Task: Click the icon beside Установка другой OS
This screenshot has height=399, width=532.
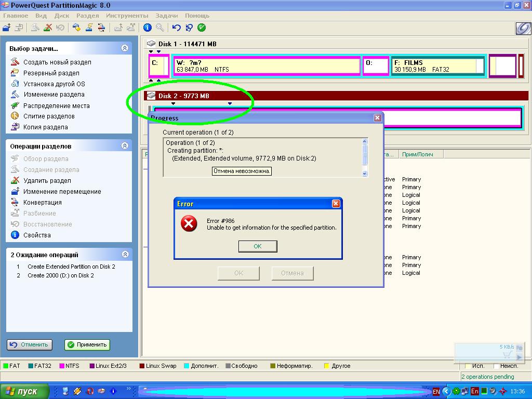Action: pyautogui.click(x=15, y=84)
